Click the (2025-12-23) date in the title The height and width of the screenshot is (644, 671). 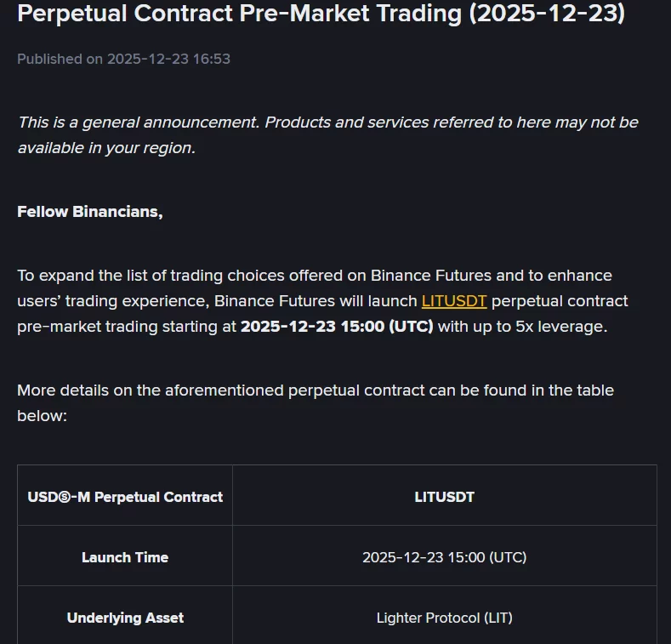[x=547, y=14]
